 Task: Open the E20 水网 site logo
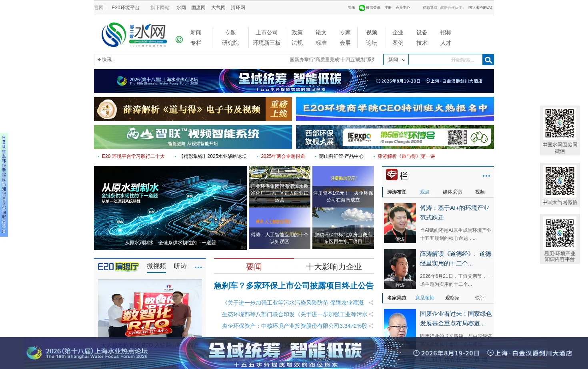pyautogui.click(x=134, y=35)
